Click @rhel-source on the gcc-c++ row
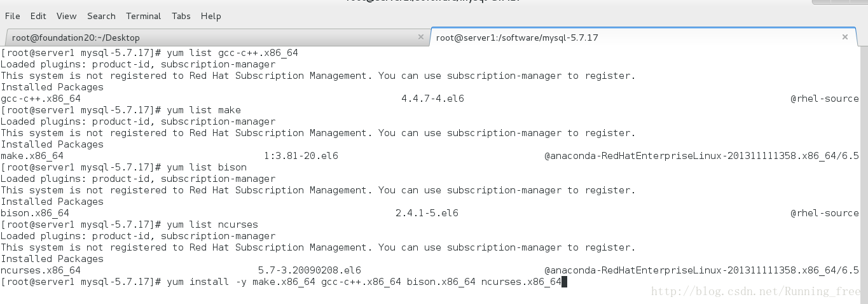The image size is (868, 304). [825, 99]
